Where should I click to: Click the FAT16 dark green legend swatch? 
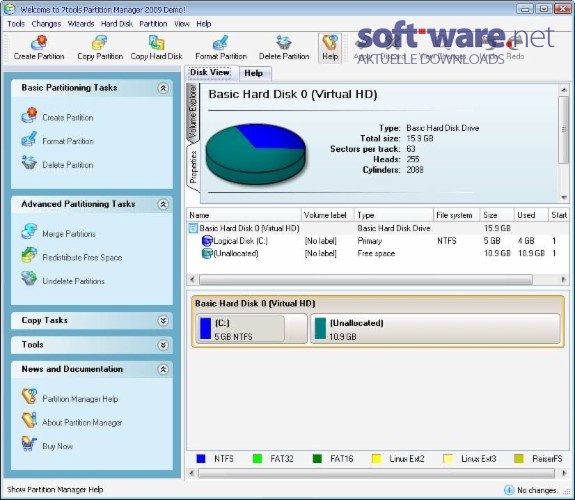click(317, 459)
